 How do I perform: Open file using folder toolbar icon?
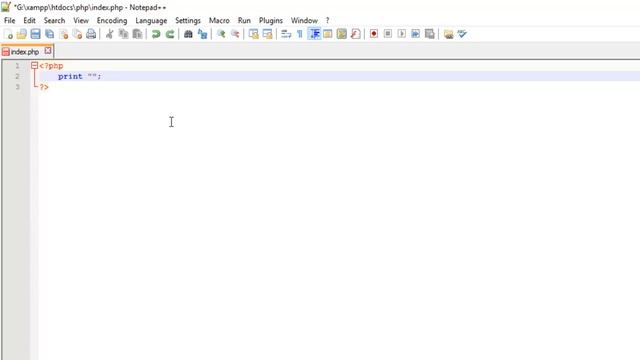tap(22, 34)
